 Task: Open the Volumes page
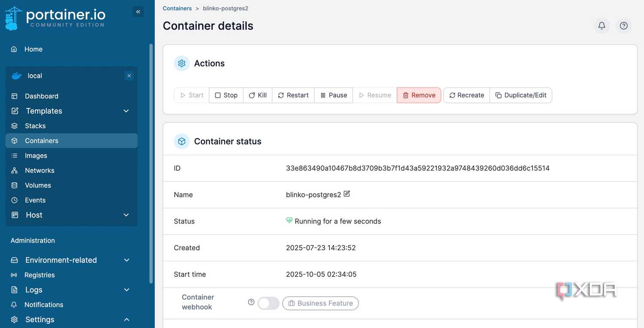[71, 185]
